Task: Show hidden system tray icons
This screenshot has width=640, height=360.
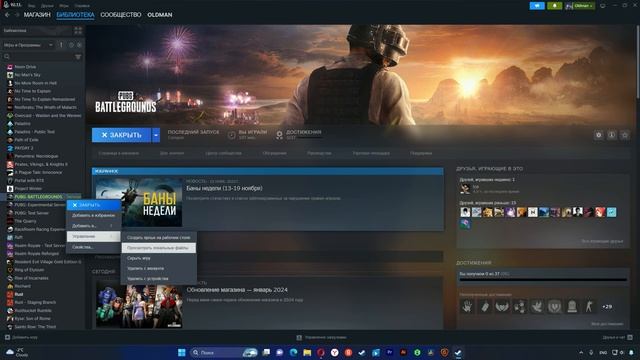Action: pyautogui.click(x=581, y=352)
